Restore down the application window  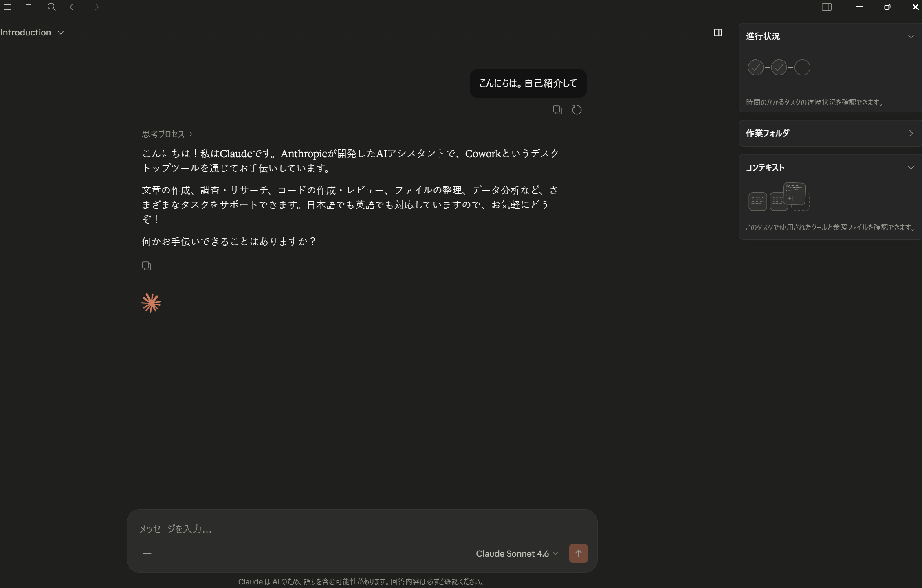(x=887, y=7)
